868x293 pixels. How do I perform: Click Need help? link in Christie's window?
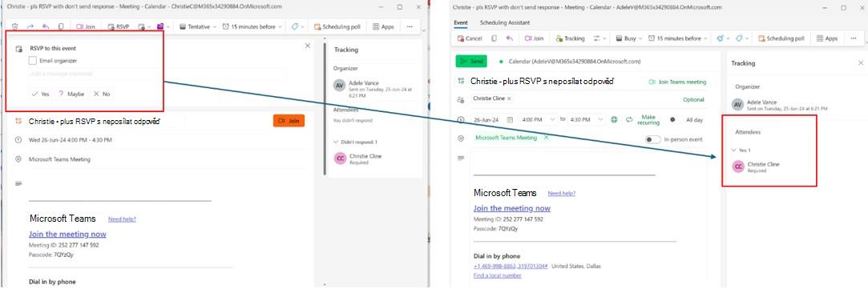(122, 219)
